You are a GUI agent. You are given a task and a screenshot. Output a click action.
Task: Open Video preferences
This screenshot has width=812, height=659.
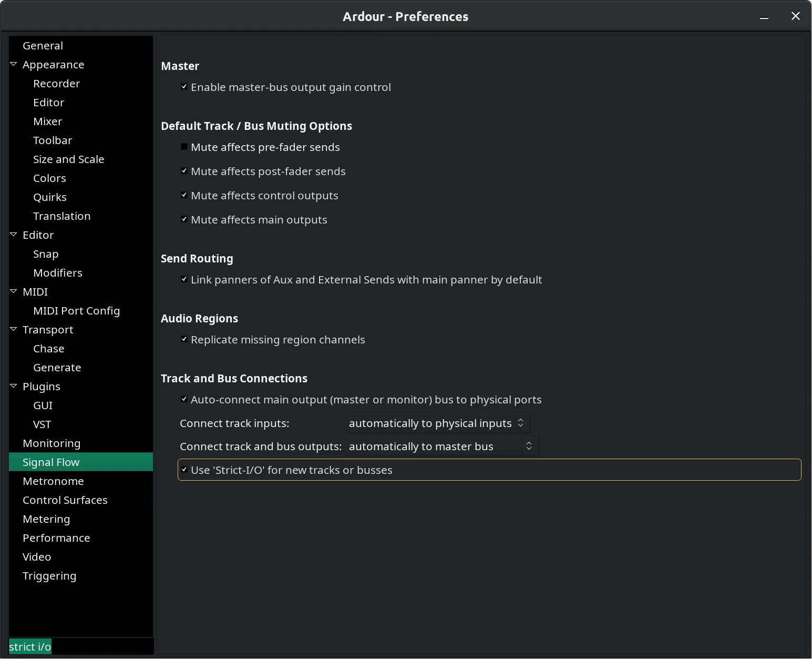[x=37, y=557]
